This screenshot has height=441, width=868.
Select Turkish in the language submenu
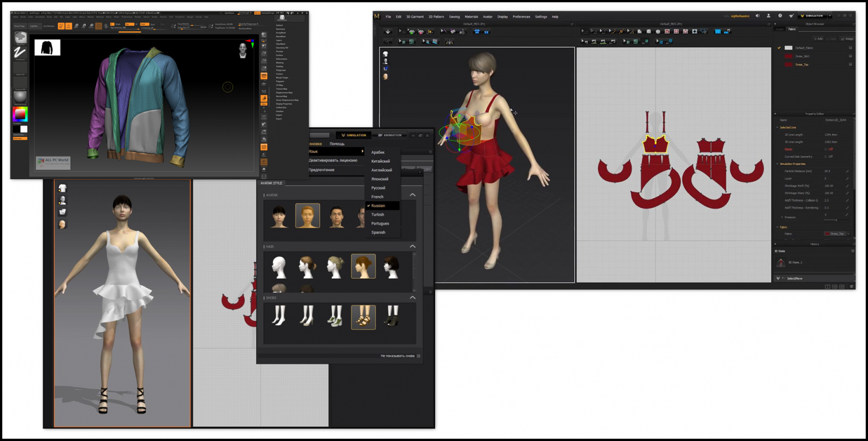click(x=377, y=214)
